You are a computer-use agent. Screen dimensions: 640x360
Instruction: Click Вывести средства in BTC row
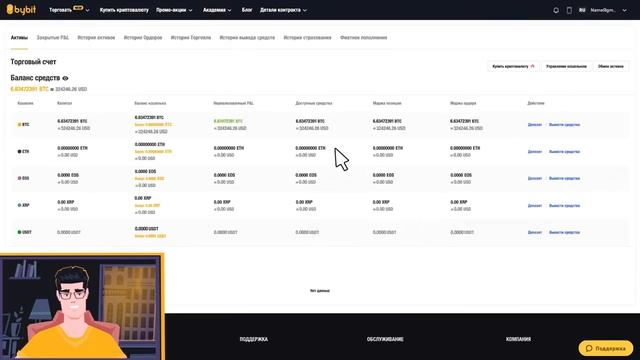tap(564, 124)
